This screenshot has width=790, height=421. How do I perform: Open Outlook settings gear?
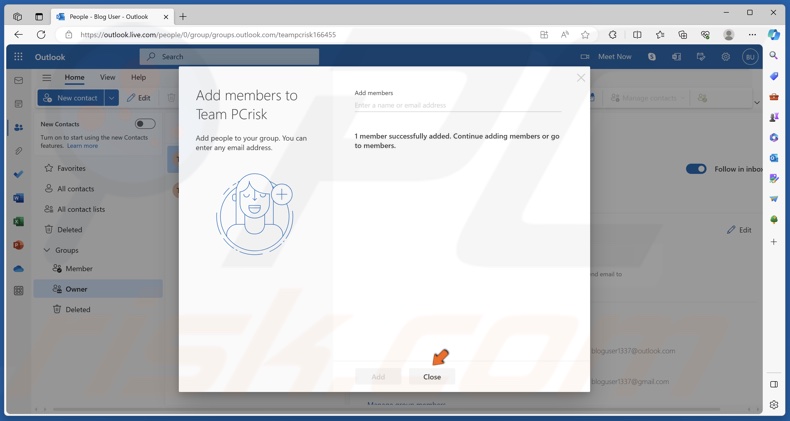[726, 57]
